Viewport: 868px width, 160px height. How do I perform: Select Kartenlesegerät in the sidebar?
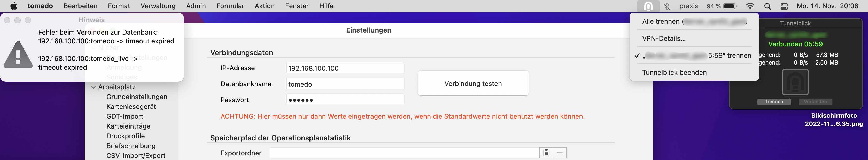(131, 106)
